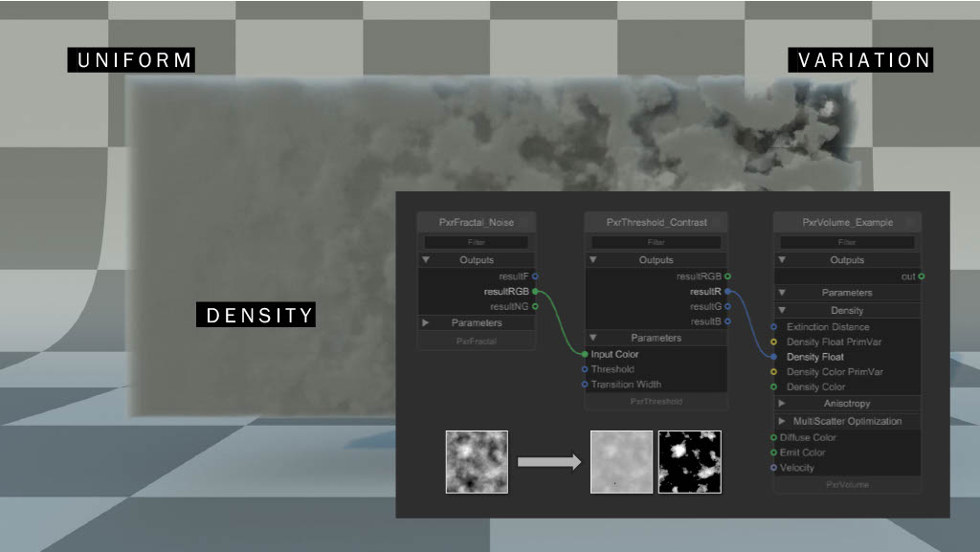Click the Filter field in PxrVolume_Example
Image resolution: width=980 pixels, height=552 pixels.
pos(847,243)
